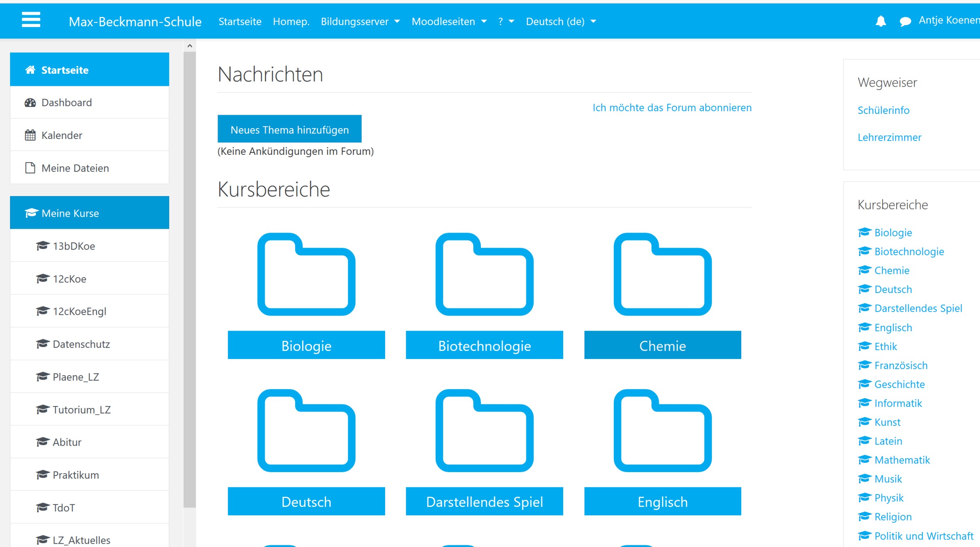
Task: Open Kalender in the sidebar
Action: (62, 135)
